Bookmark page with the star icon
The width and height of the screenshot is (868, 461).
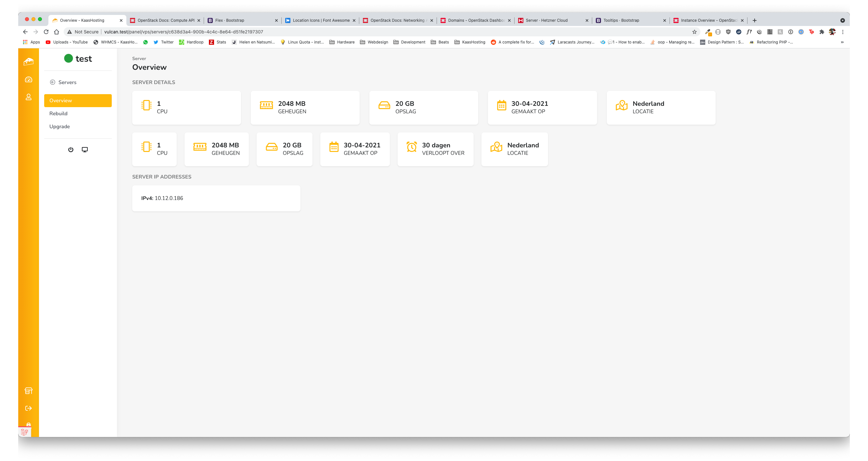[x=695, y=32]
